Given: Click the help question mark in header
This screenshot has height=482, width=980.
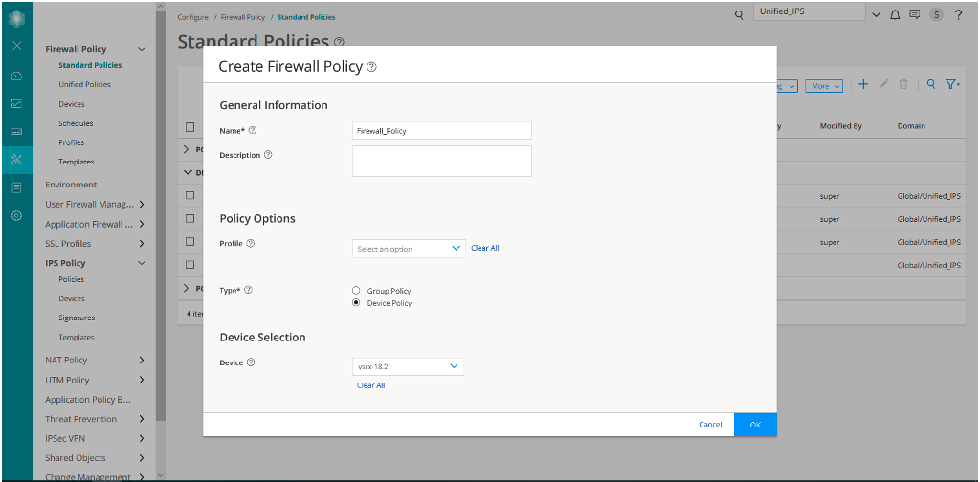Looking at the screenshot, I should 957,14.
